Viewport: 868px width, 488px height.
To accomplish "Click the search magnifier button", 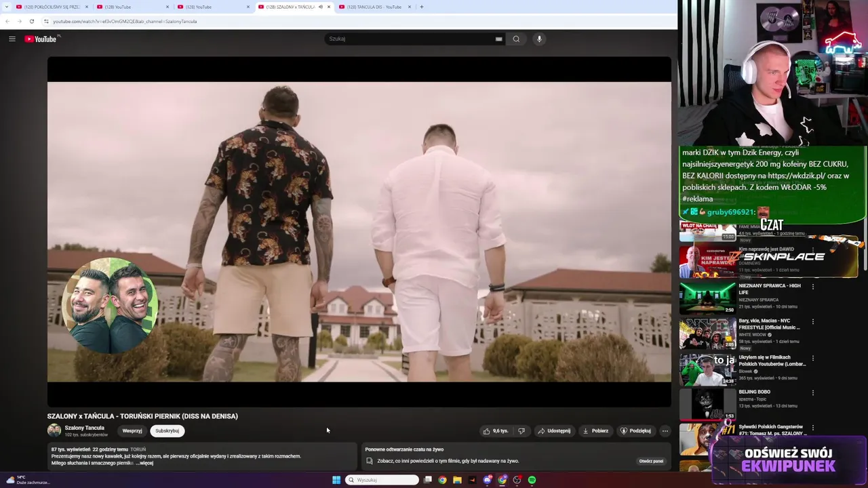I will 516,39.
